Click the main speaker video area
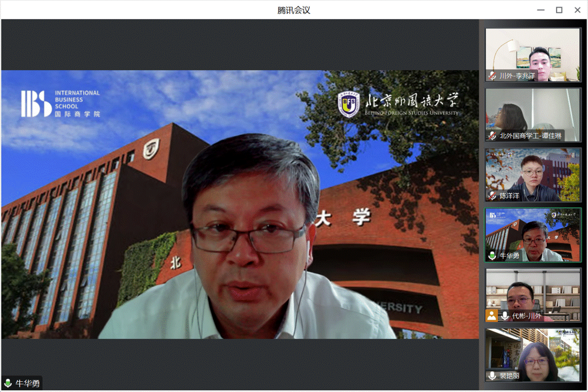The image size is (588, 392). 240,204
